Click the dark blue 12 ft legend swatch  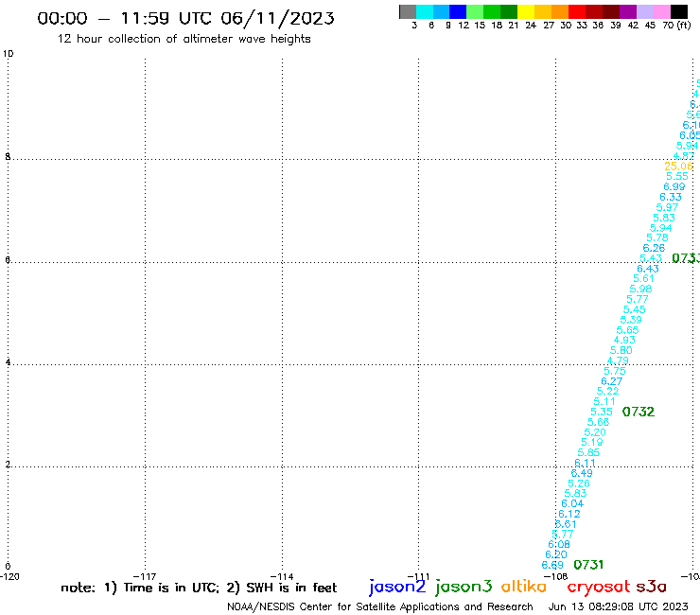click(459, 11)
